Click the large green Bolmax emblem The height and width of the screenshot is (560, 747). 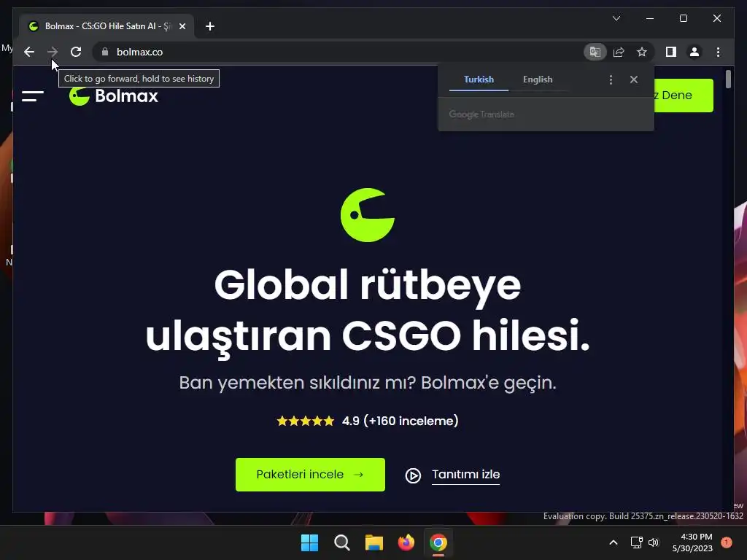[x=368, y=215]
